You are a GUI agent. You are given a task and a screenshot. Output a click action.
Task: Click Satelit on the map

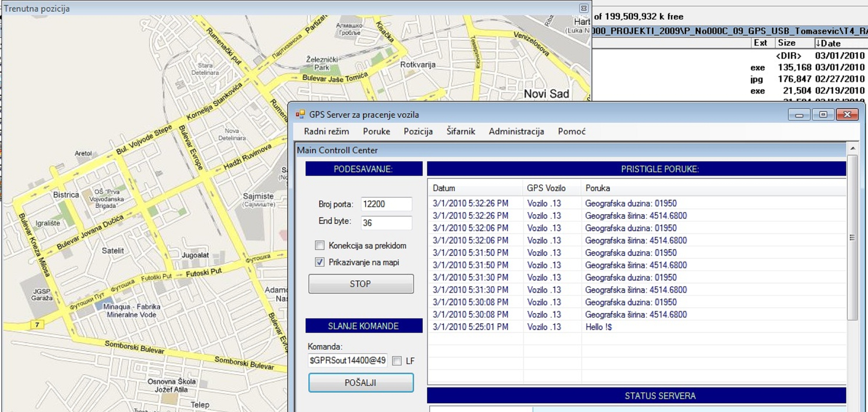(x=113, y=251)
